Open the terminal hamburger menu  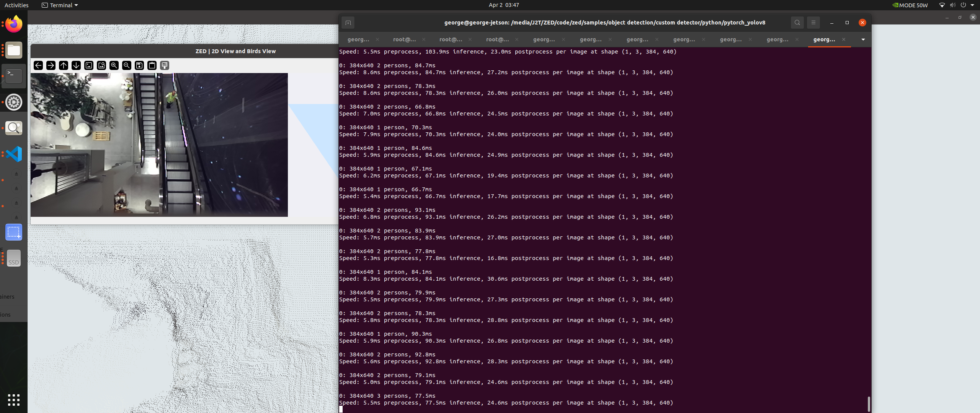click(x=813, y=23)
